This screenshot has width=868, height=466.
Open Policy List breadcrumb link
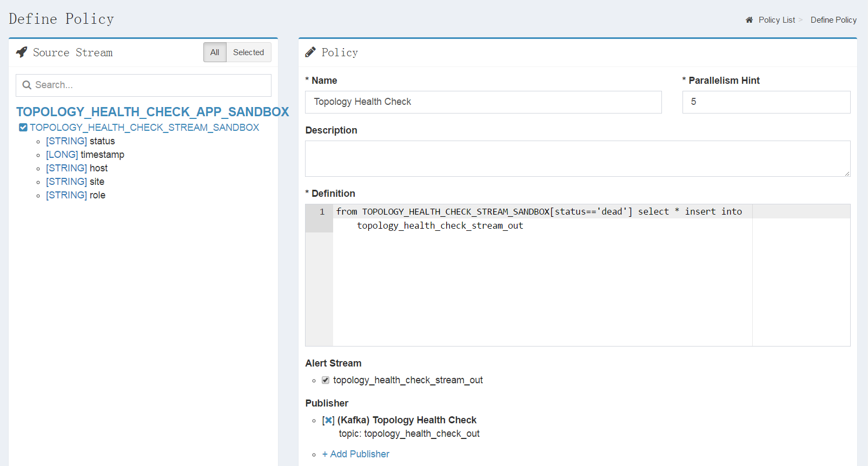(777, 20)
